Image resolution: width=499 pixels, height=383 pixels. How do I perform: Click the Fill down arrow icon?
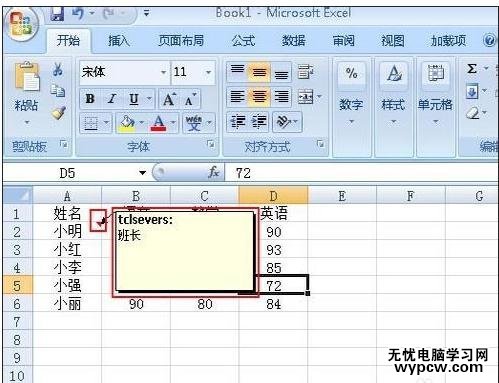[x=472, y=91]
